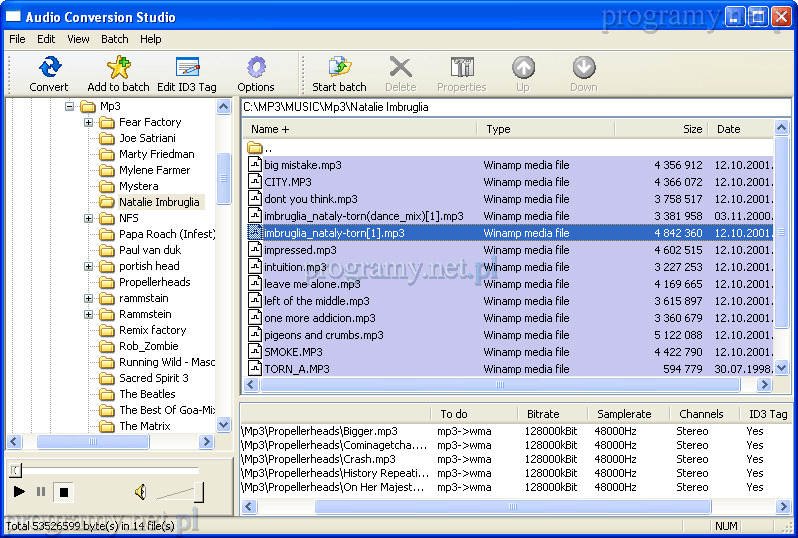Screen dimensions: 798x538
Task: Expand the portish head folder
Action: pos(88,266)
